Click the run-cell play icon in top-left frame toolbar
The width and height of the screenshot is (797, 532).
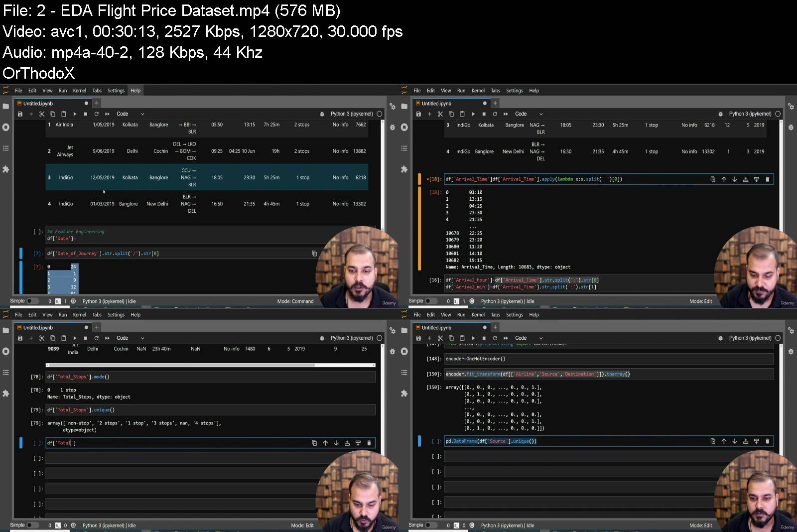75,114
